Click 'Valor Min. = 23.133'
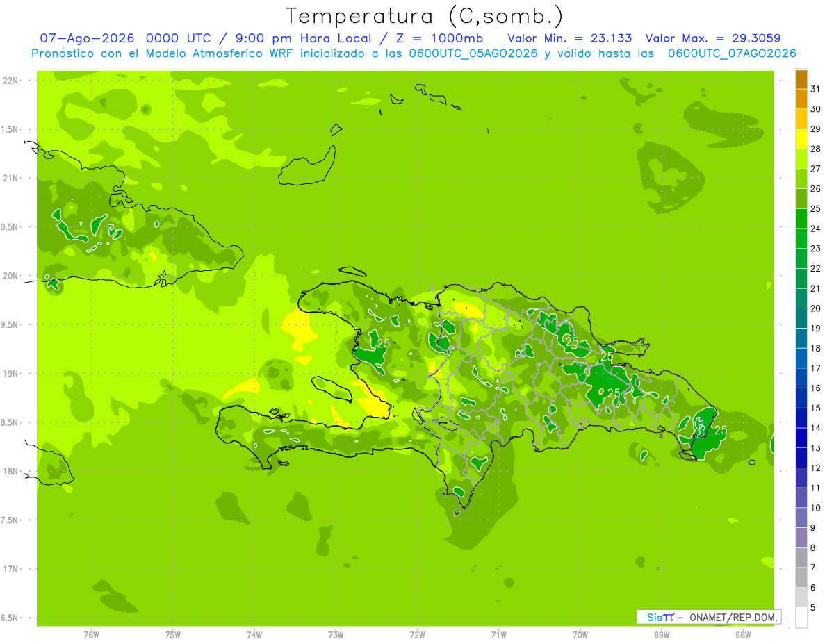 pyautogui.click(x=571, y=38)
